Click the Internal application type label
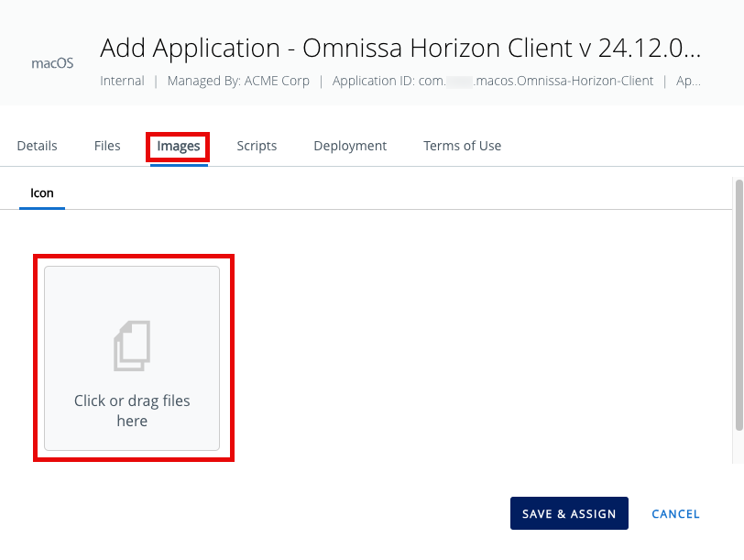This screenshot has height=560, width=744. 122,81
